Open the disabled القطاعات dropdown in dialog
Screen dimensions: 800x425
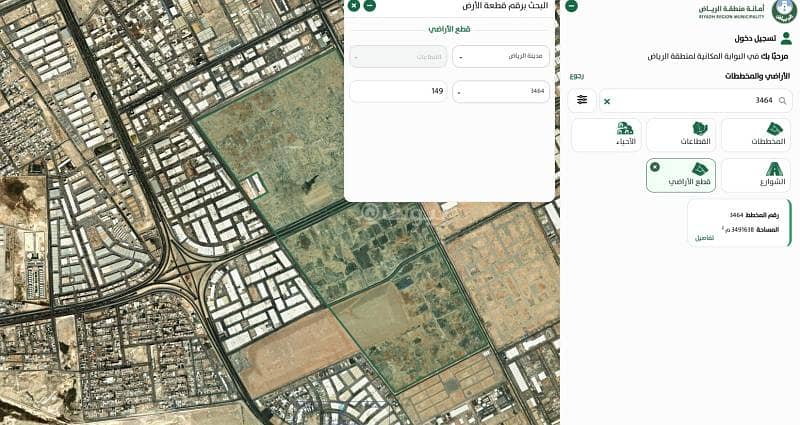(398, 57)
